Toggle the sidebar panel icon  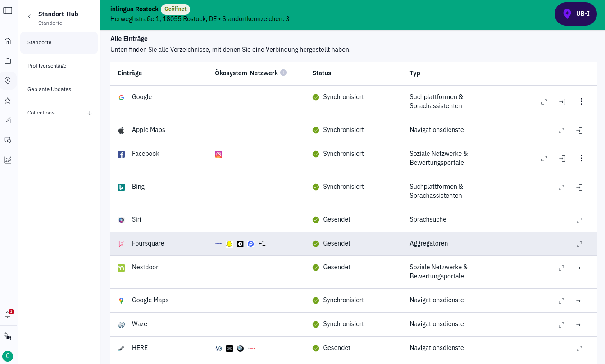click(8, 10)
